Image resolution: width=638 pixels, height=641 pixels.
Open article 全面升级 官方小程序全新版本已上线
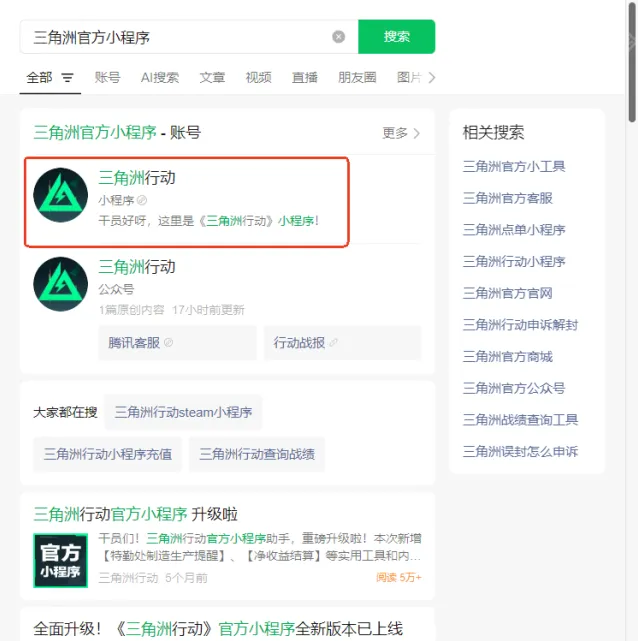coord(218,629)
